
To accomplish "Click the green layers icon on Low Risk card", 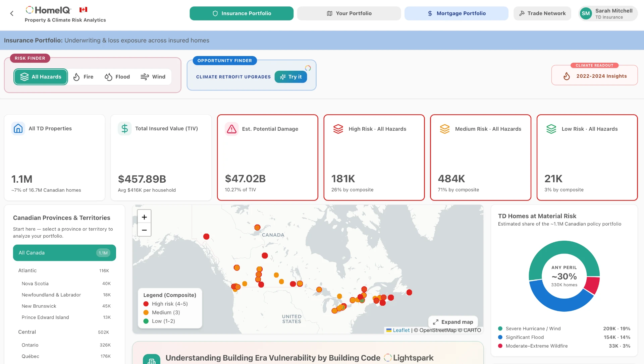I will (551, 129).
